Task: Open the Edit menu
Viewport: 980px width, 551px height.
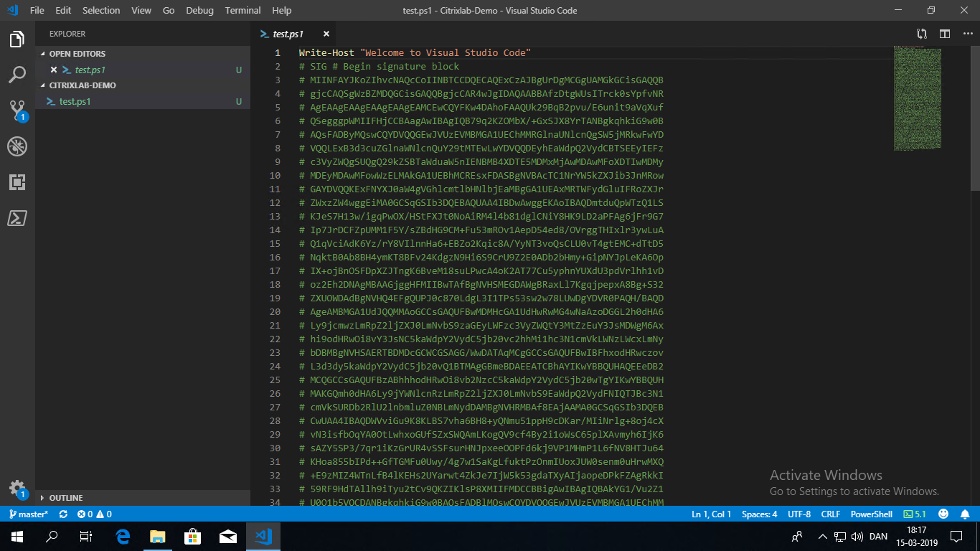Action: [x=63, y=10]
